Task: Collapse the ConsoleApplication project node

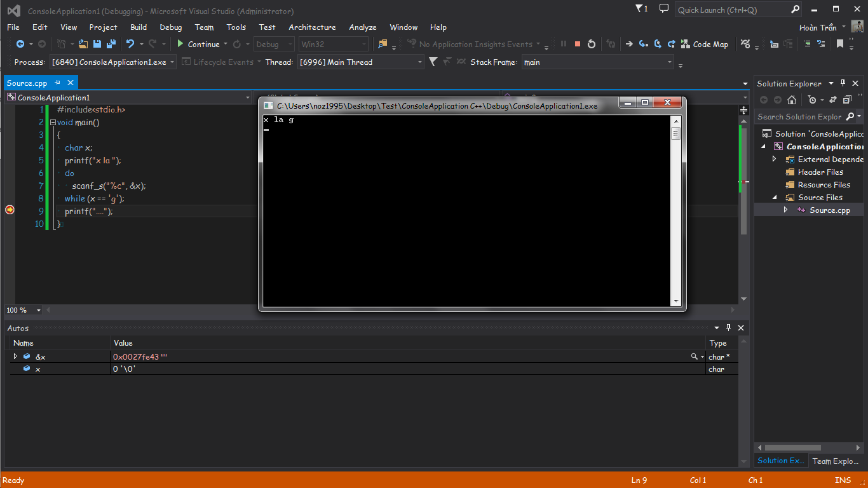Action: pos(764,147)
